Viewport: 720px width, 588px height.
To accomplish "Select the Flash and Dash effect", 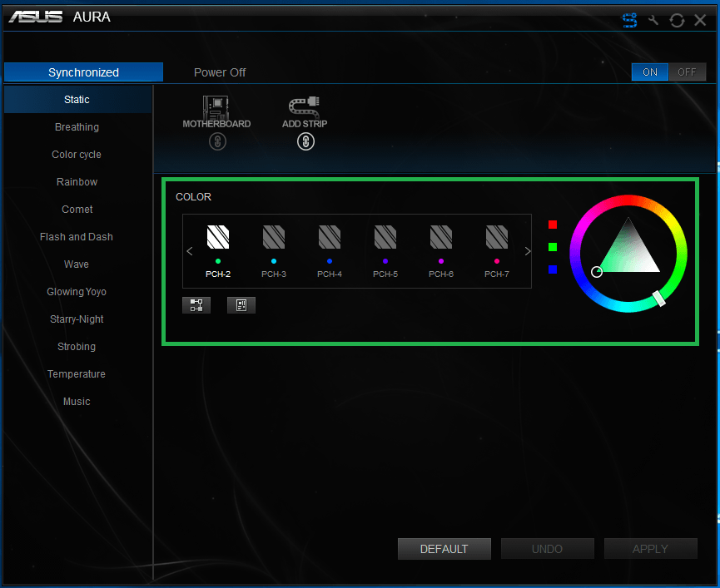I will (77, 237).
